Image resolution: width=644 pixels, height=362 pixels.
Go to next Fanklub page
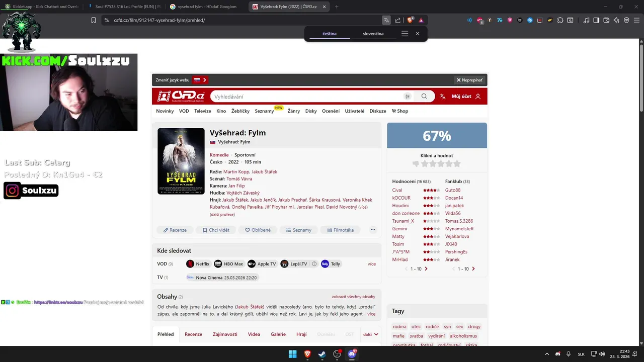tap(473, 269)
